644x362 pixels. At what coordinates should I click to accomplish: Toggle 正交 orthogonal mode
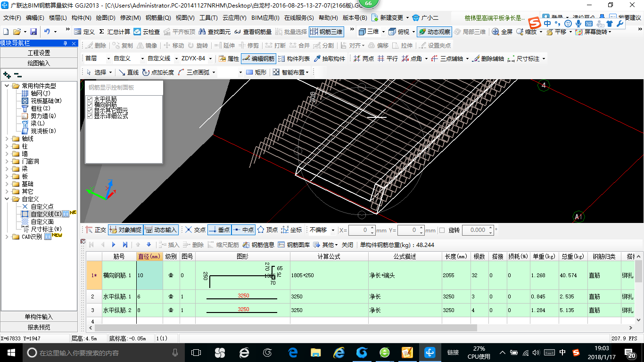[96, 230]
